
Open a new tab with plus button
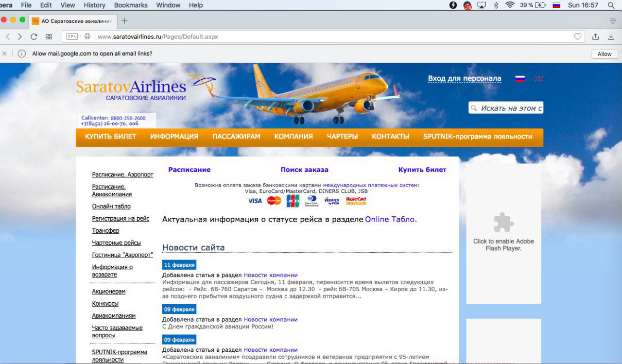[x=124, y=20]
